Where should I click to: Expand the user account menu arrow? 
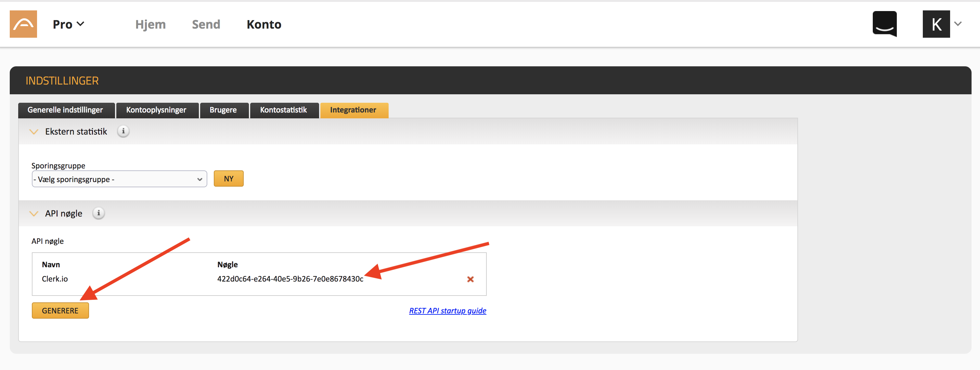click(x=958, y=24)
